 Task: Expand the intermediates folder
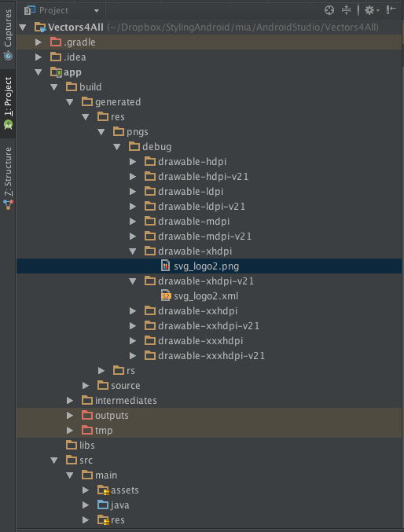pyautogui.click(x=70, y=400)
